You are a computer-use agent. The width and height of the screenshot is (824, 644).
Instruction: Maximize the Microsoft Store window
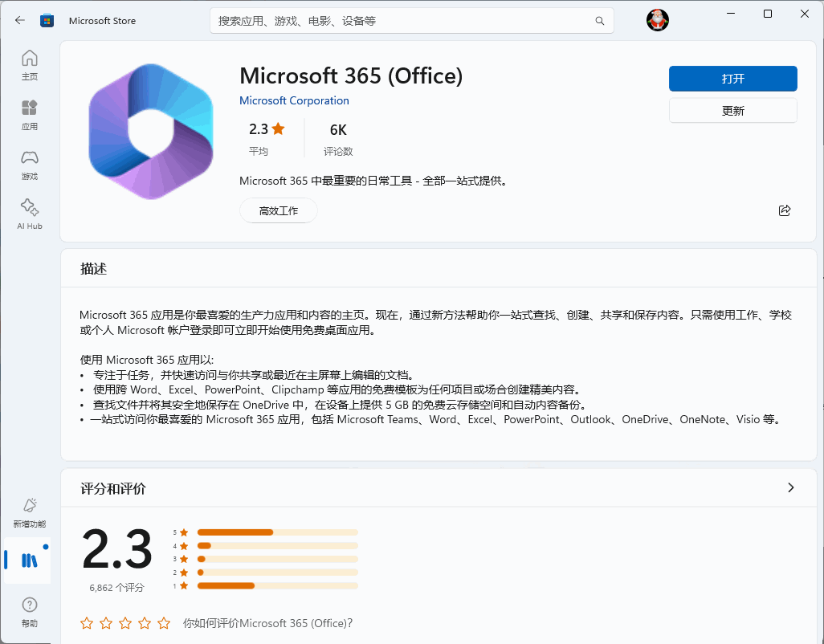click(767, 14)
